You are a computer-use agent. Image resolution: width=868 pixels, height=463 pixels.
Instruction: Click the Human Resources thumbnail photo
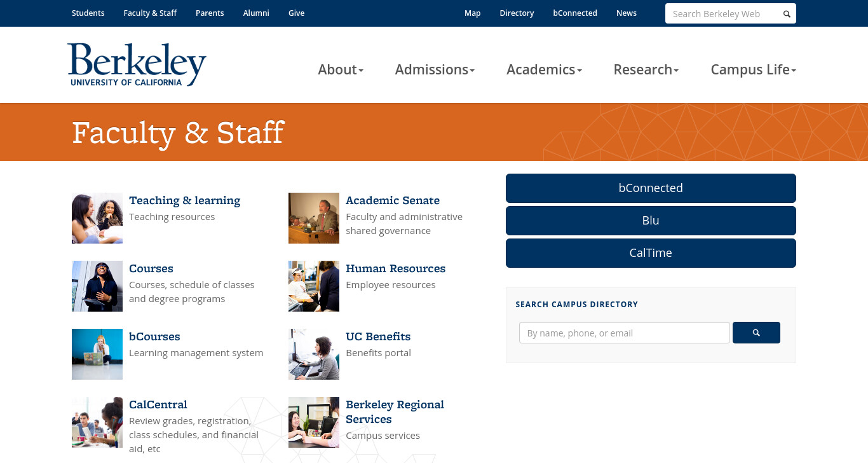coord(314,286)
